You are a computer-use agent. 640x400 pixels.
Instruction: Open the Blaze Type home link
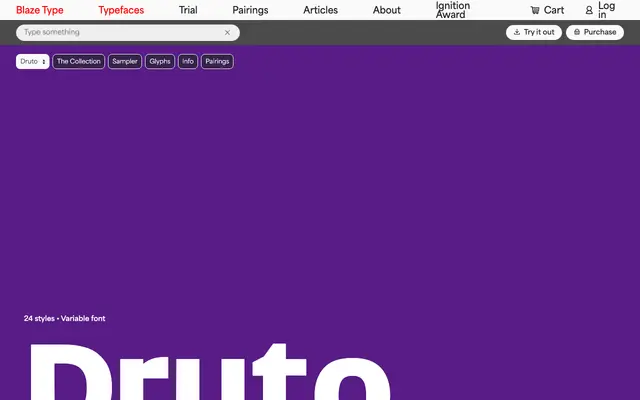tap(40, 10)
